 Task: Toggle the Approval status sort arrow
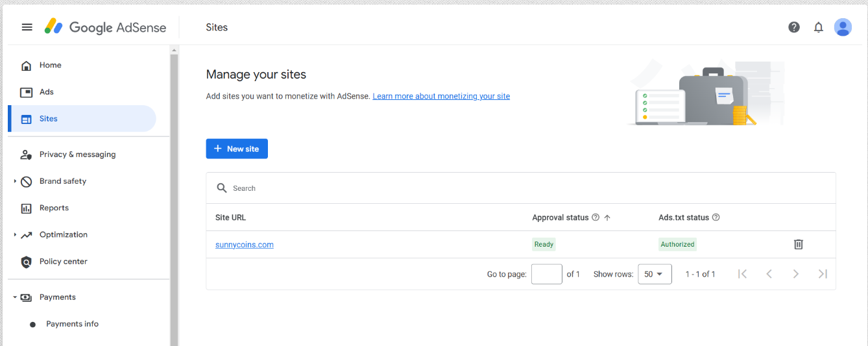click(607, 217)
